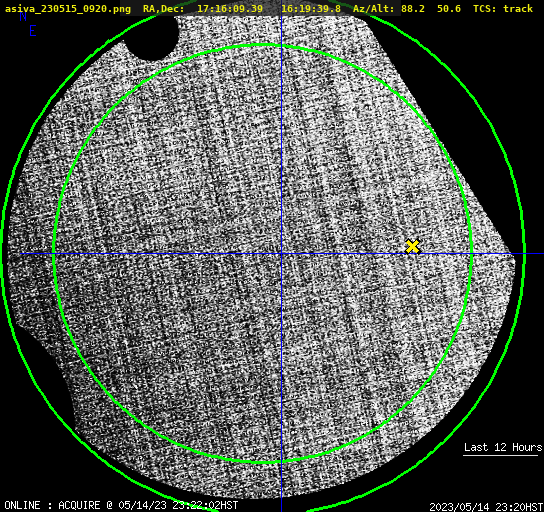Click the ONLINE status text

point(23,505)
